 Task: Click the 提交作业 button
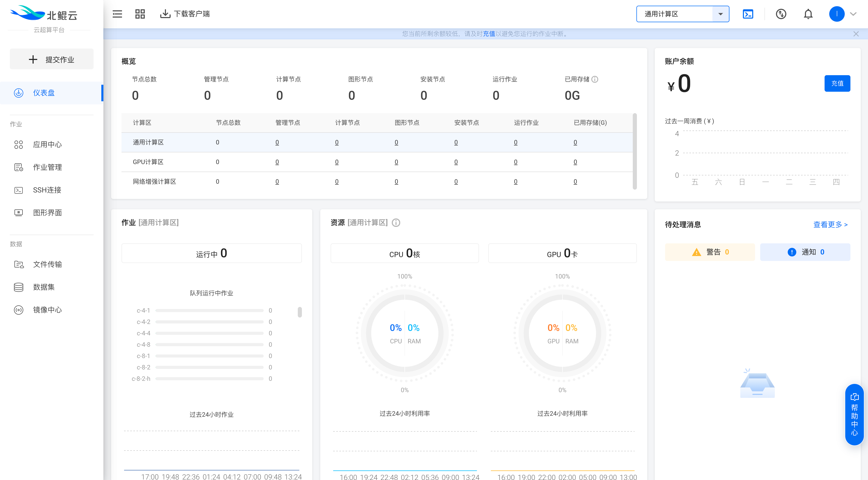pyautogui.click(x=51, y=59)
